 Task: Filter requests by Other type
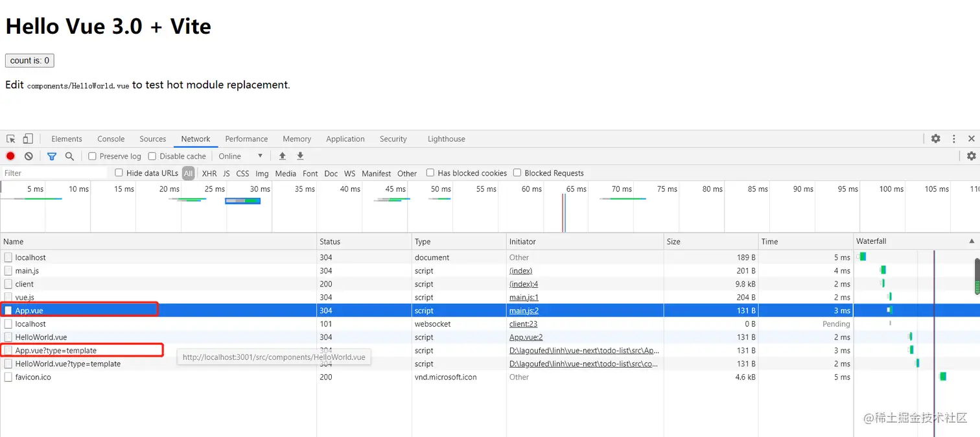(407, 173)
